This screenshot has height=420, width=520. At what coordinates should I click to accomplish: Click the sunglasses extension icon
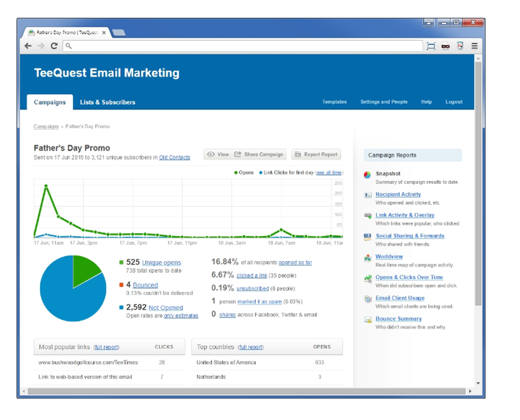pyautogui.click(x=446, y=46)
